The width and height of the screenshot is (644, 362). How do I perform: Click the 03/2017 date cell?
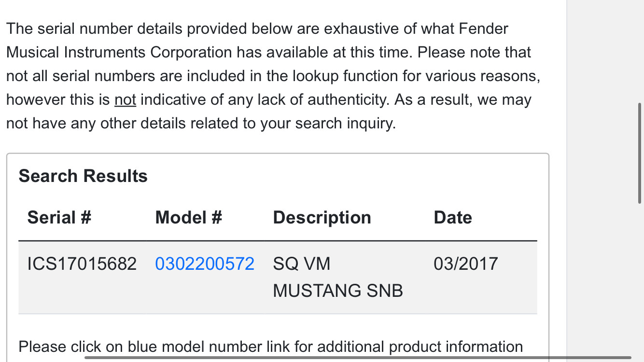pos(466,264)
